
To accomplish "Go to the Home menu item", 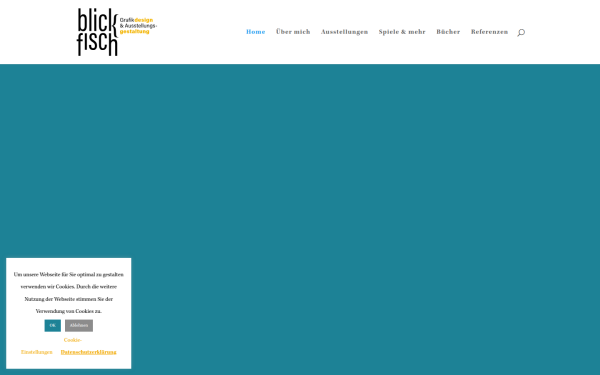I will [256, 32].
